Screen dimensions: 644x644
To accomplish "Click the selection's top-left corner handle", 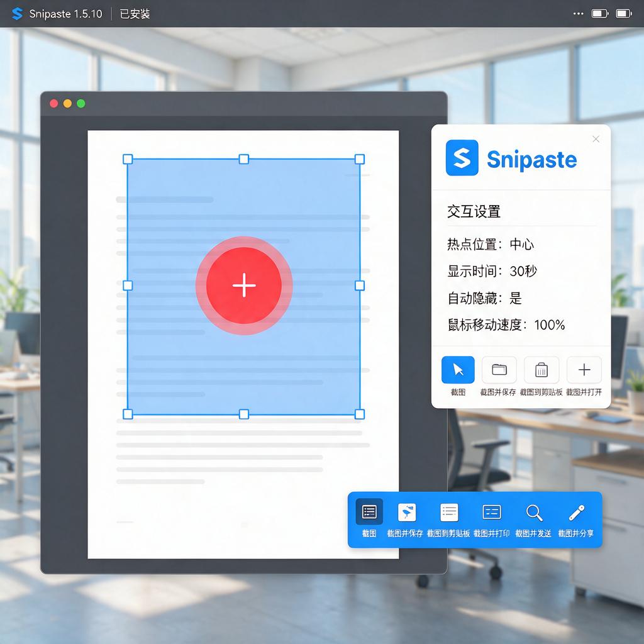I will [x=128, y=159].
